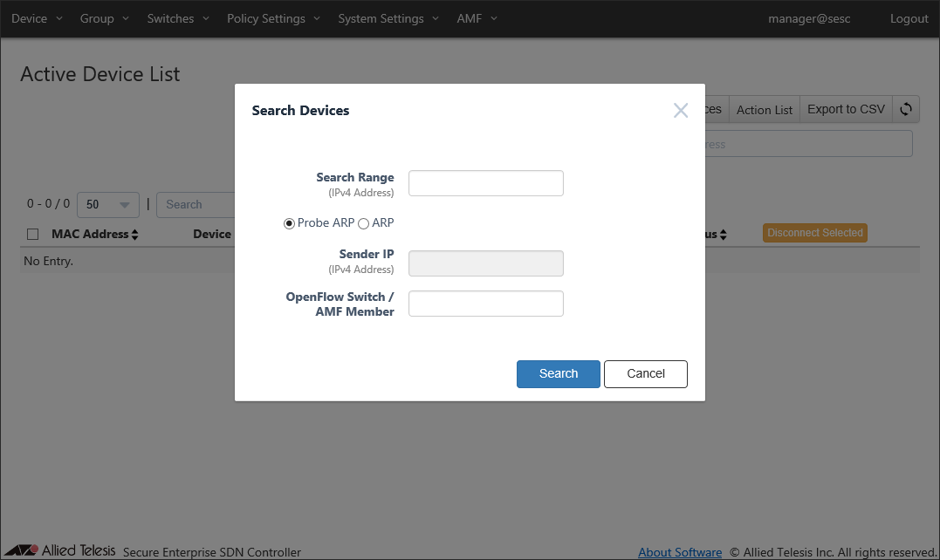Open the 50 rows-per-page dropdown
The image size is (940, 560).
coord(108,205)
